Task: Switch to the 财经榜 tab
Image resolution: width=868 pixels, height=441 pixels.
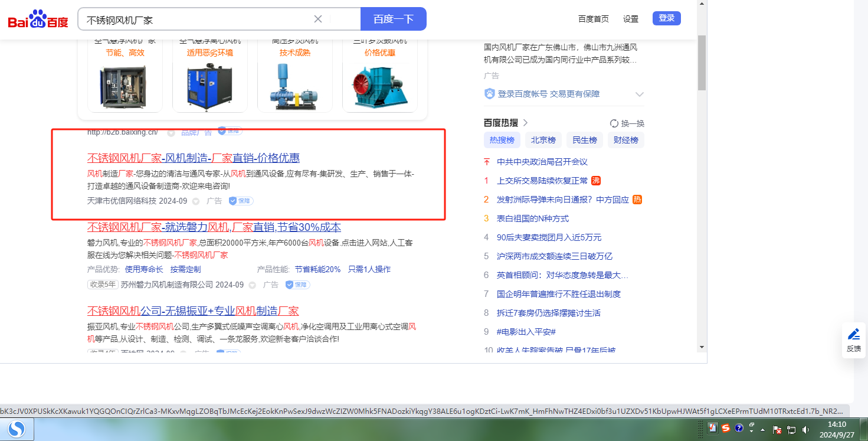Action: [626, 140]
